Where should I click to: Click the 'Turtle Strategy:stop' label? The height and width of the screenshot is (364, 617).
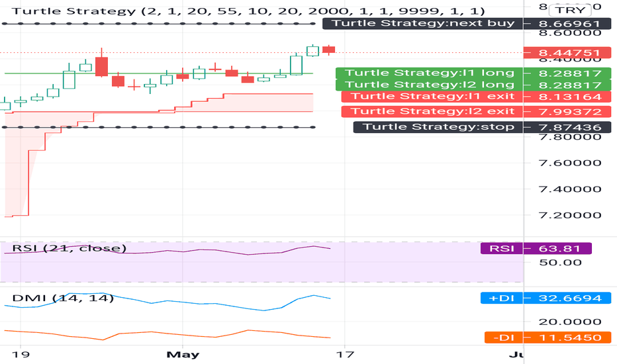(x=438, y=126)
